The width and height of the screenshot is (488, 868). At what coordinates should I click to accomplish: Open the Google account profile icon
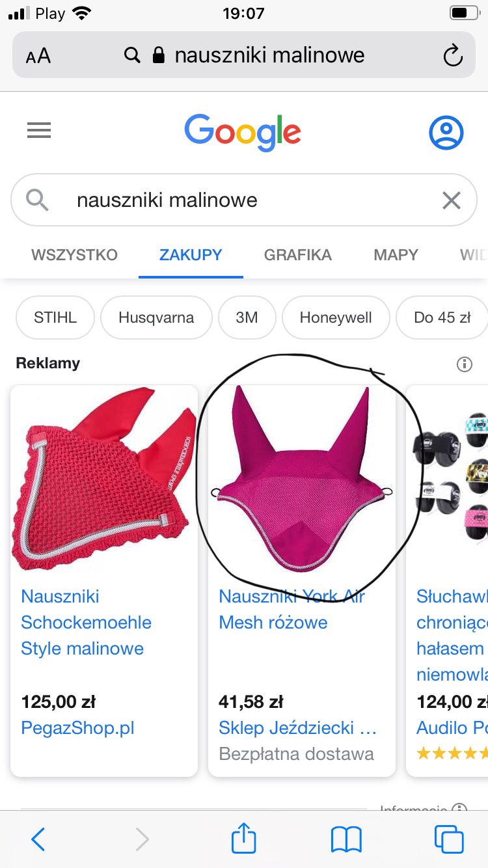(x=446, y=132)
